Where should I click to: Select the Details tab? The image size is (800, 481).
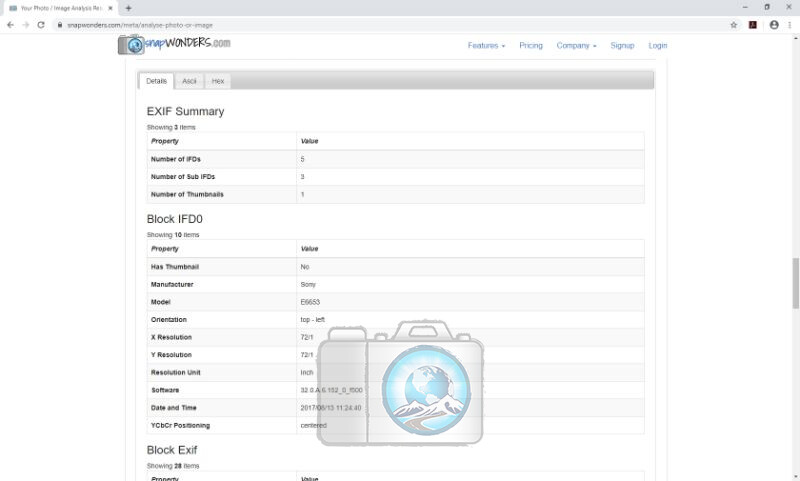click(x=156, y=81)
